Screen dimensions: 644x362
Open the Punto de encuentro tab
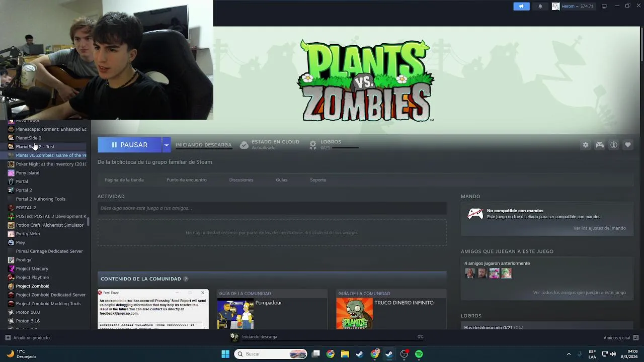187,180
